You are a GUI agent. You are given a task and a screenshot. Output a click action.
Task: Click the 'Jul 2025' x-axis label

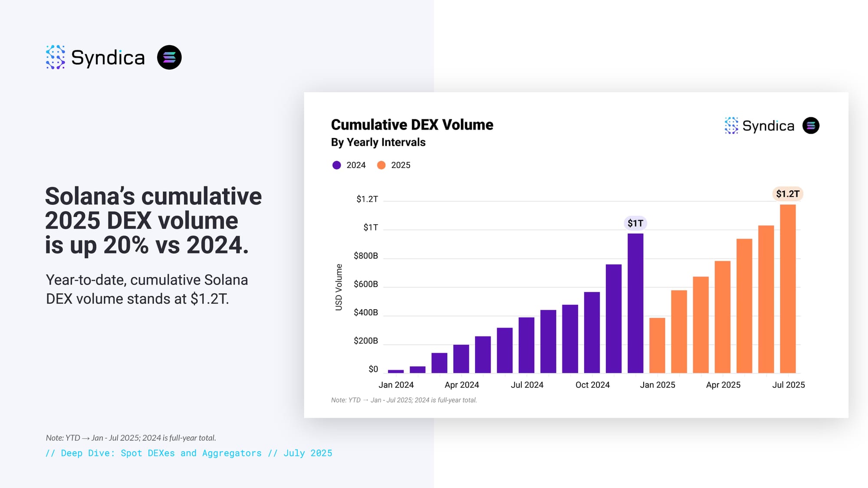click(789, 385)
